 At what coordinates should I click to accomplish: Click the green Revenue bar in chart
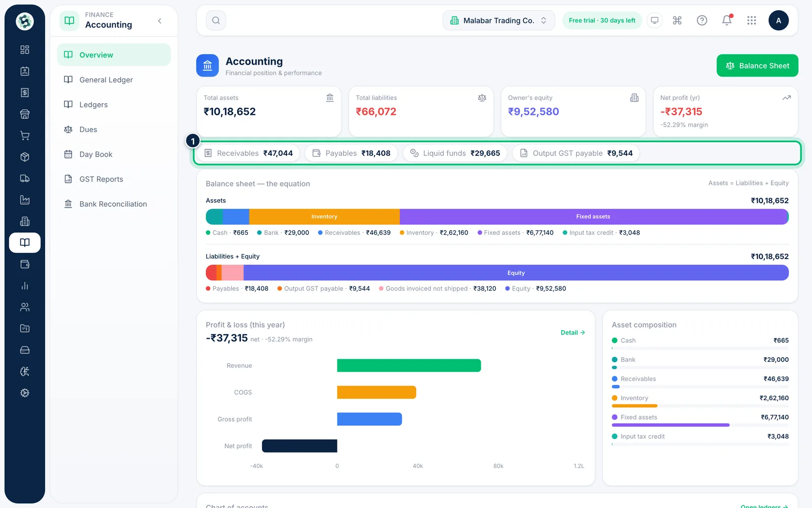[409, 366]
